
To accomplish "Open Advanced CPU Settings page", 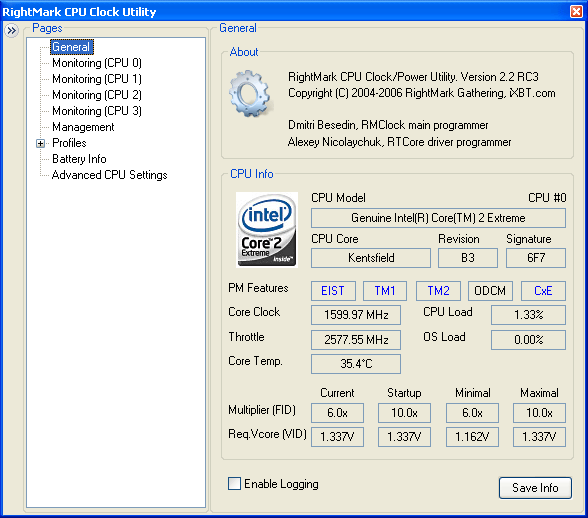I will 110,175.
